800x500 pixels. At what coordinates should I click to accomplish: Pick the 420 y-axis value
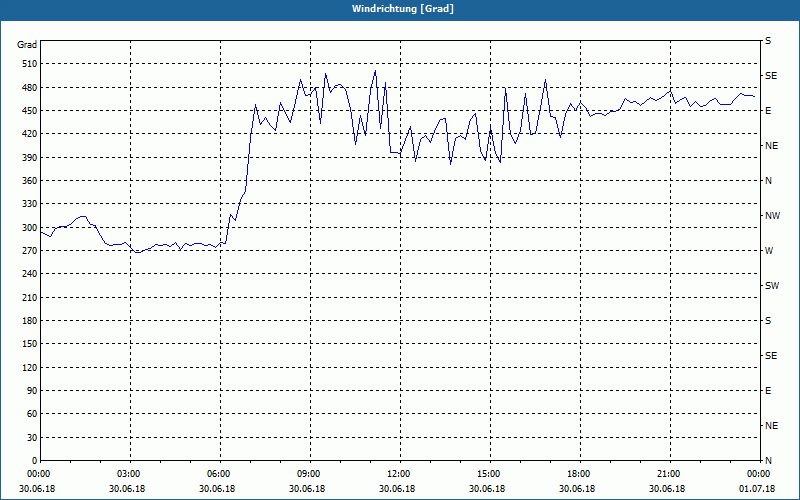click(30, 134)
